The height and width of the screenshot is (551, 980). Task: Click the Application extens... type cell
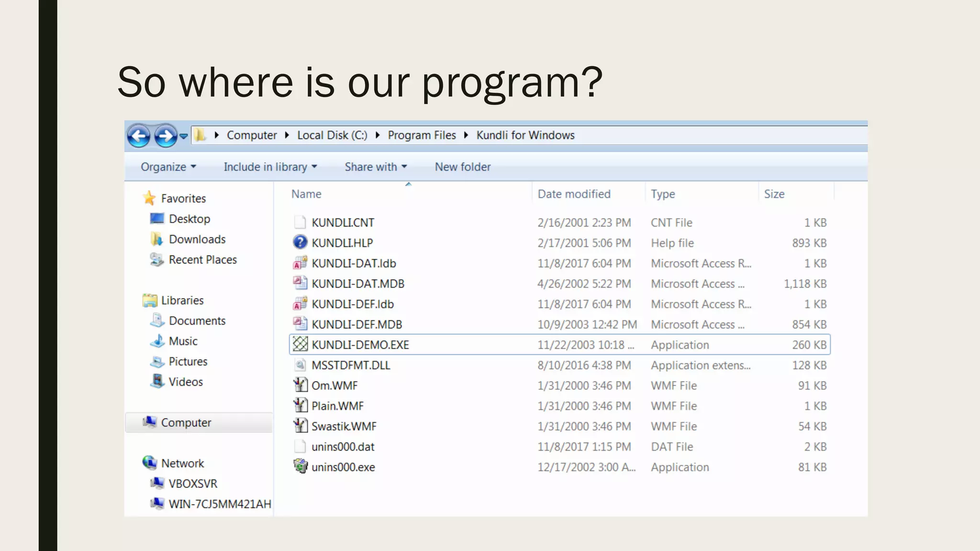(701, 365)
